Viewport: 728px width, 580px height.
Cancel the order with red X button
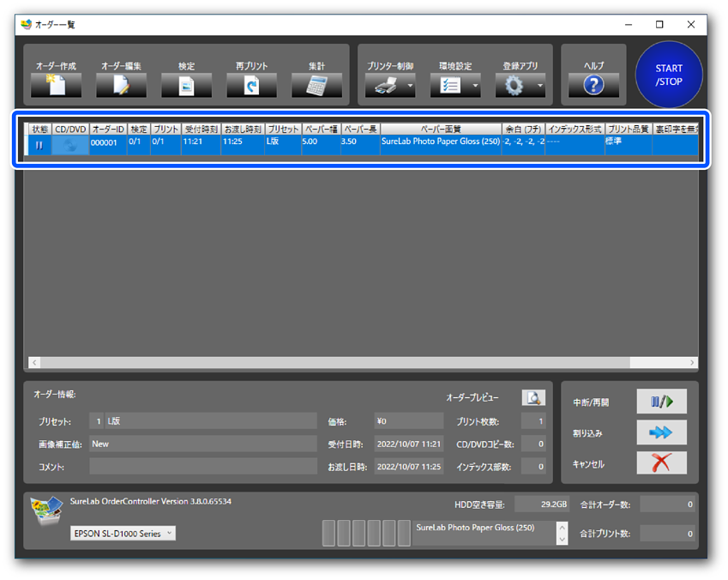pos(661,463)
